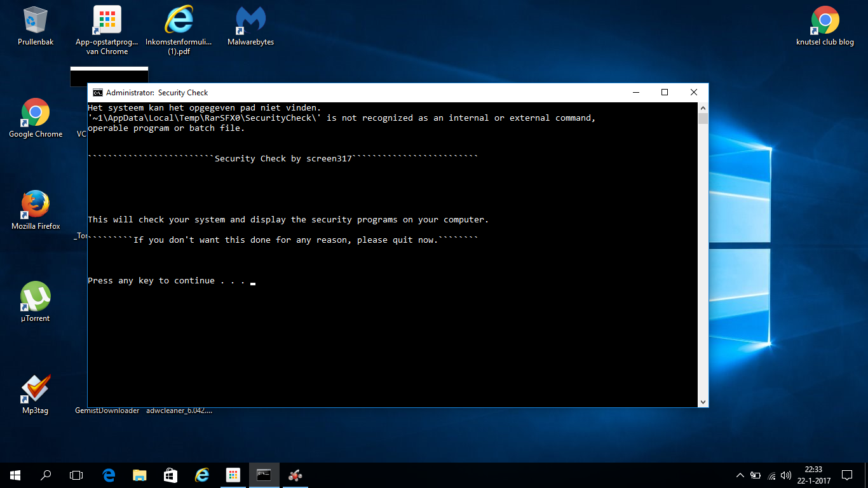Open the knutsel club blog shortcut
The image size is (868, 488).
825,25
